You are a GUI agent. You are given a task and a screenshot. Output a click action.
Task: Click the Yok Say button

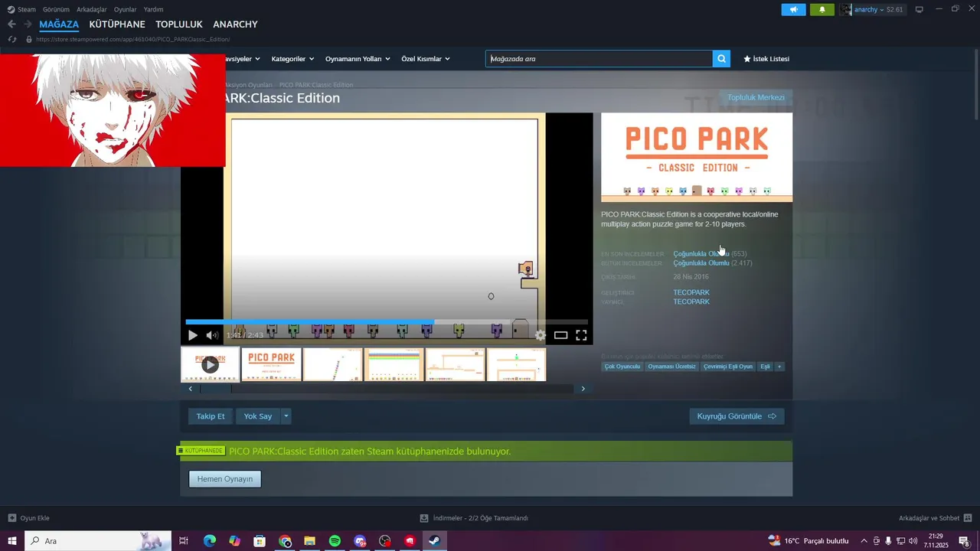[x=258, y=416]
